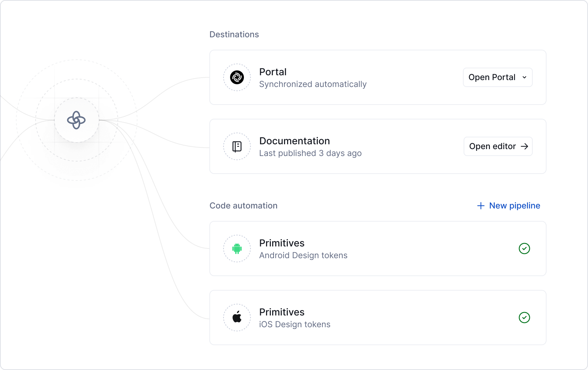The image size is (588, 370).
Task: Select the Android robot icon for Primitives
Action: (237, 249)
